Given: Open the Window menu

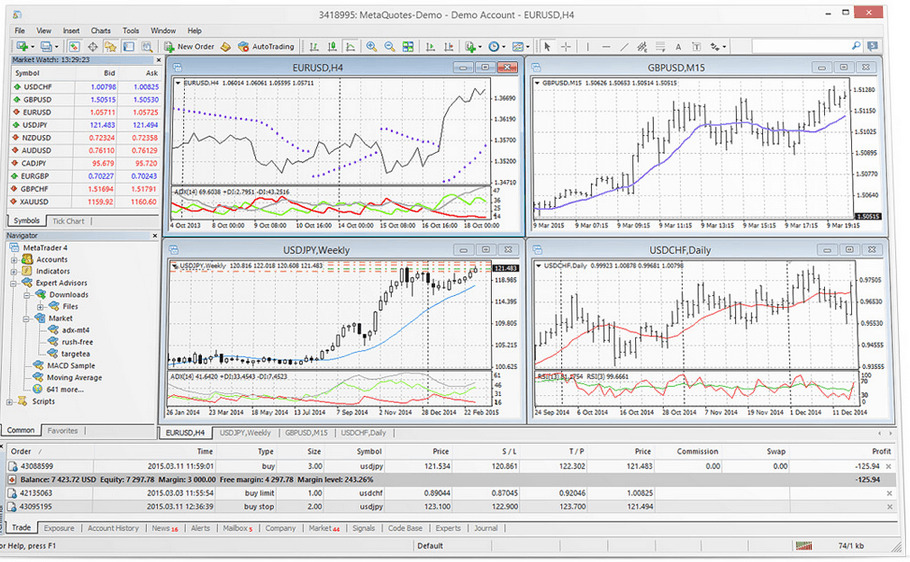Looking at the screenshot, I should coord(163,31).
